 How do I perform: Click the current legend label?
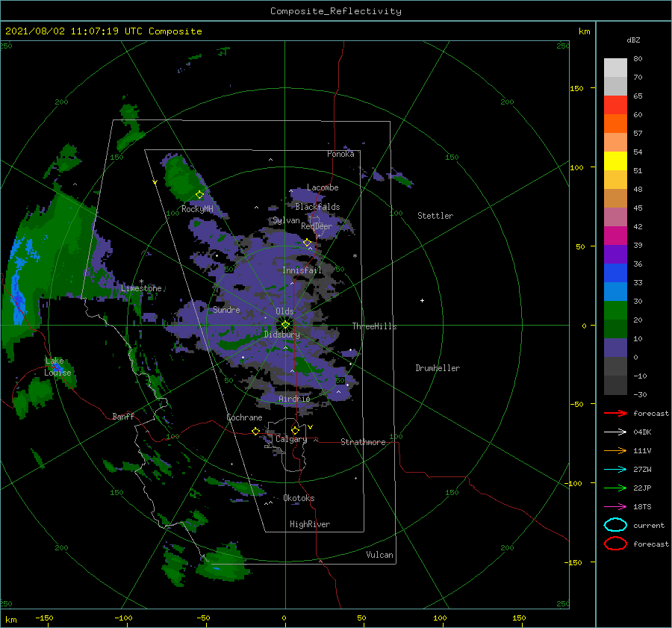pos(649,525)
